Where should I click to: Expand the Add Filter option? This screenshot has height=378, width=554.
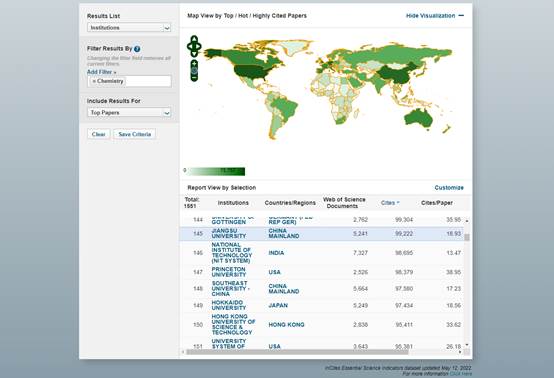101,72
